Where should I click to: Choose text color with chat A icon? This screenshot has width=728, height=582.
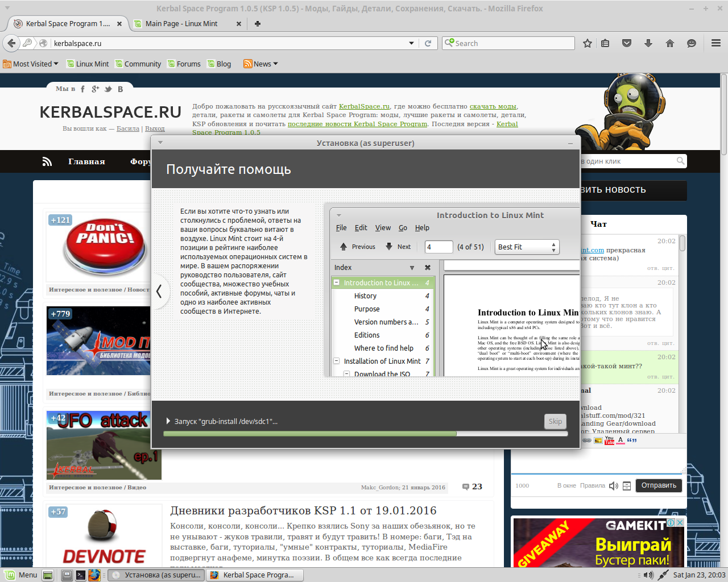pos(621,440)
